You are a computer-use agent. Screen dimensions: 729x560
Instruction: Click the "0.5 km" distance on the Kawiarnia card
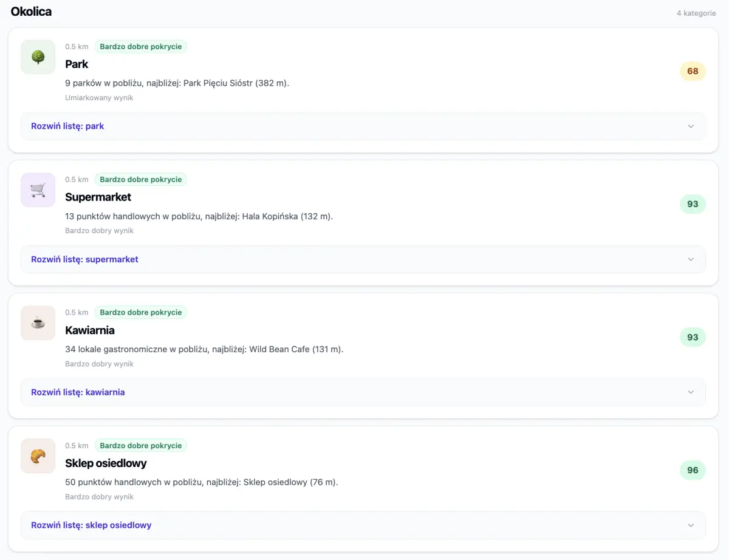click(x=77, y=313)
